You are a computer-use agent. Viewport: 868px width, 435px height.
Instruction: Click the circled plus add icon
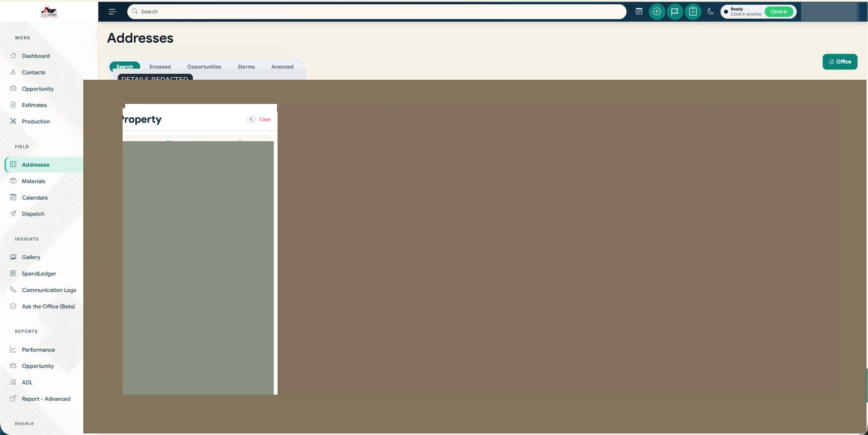[x=657, y=12]
